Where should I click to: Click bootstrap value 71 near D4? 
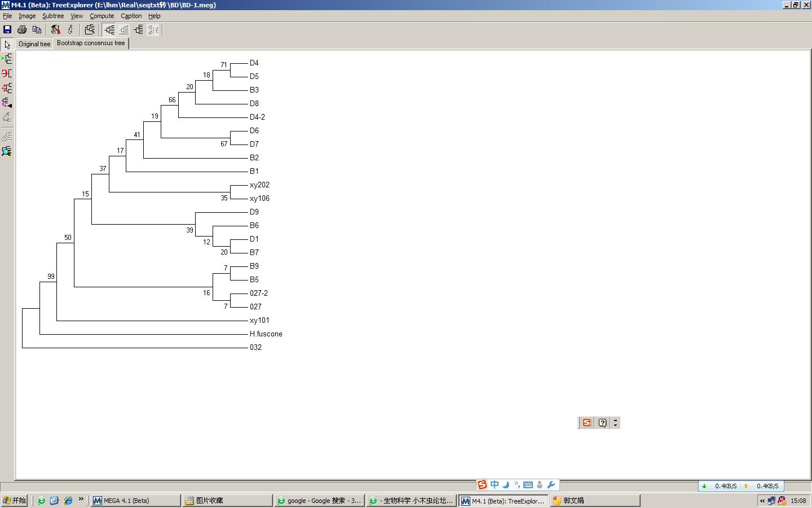[x=224, y=65]
